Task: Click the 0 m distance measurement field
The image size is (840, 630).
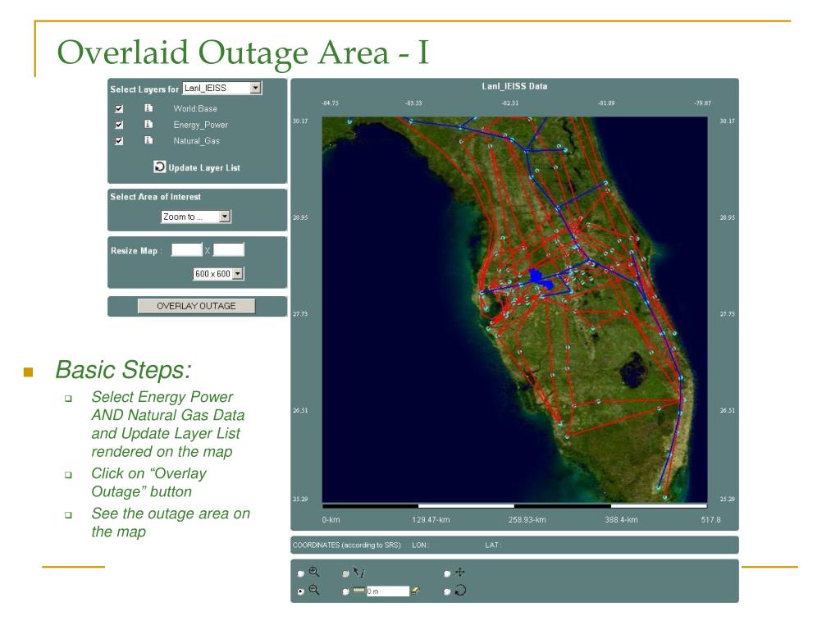Action: 388,591
